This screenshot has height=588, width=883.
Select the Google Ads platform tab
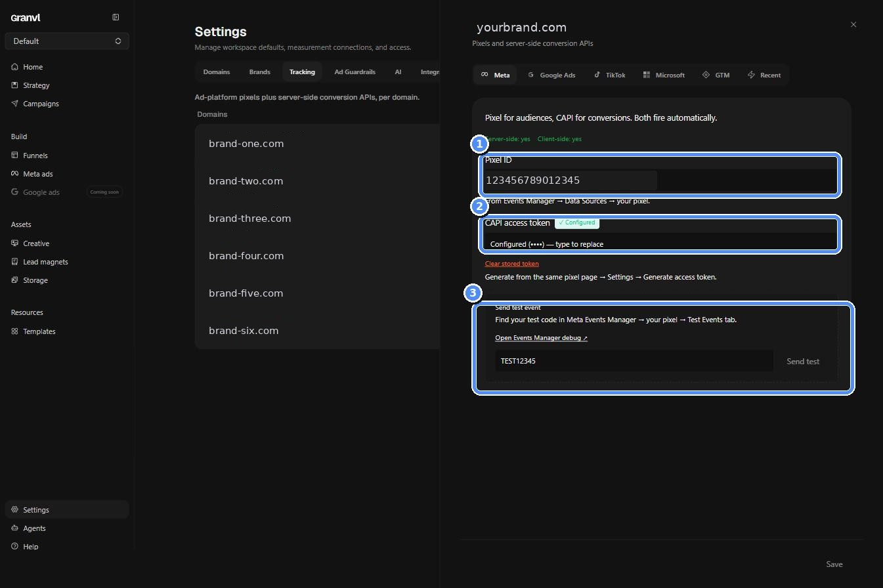pos(551,75)
